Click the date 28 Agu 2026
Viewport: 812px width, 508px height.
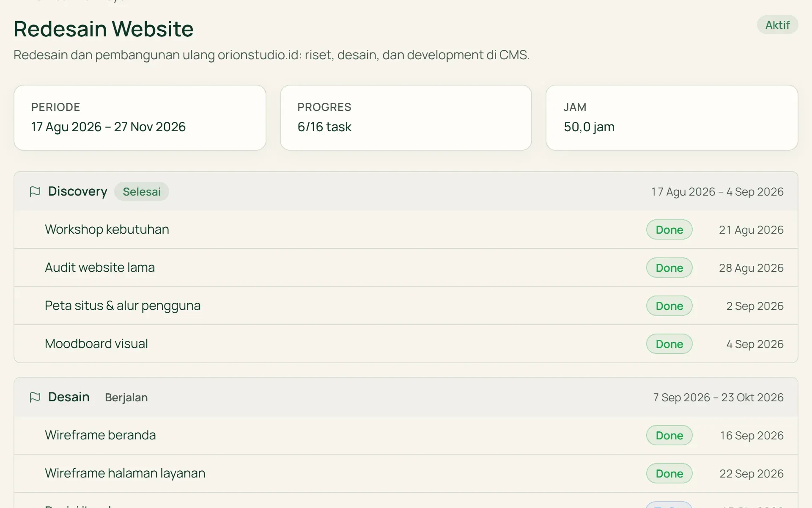click(x=751, y=268)
